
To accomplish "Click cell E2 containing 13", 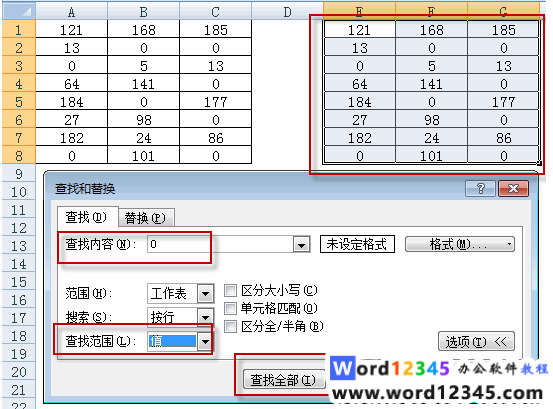I will tap(359, 47).
